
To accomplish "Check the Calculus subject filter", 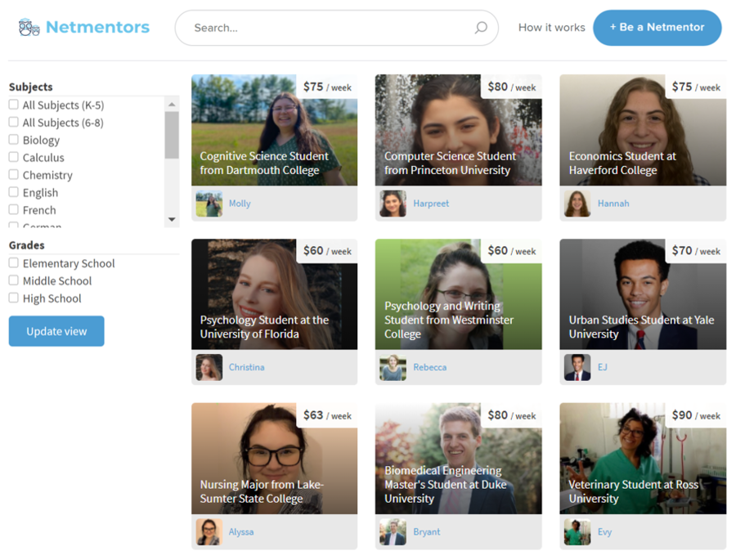I will click(14, 157).
